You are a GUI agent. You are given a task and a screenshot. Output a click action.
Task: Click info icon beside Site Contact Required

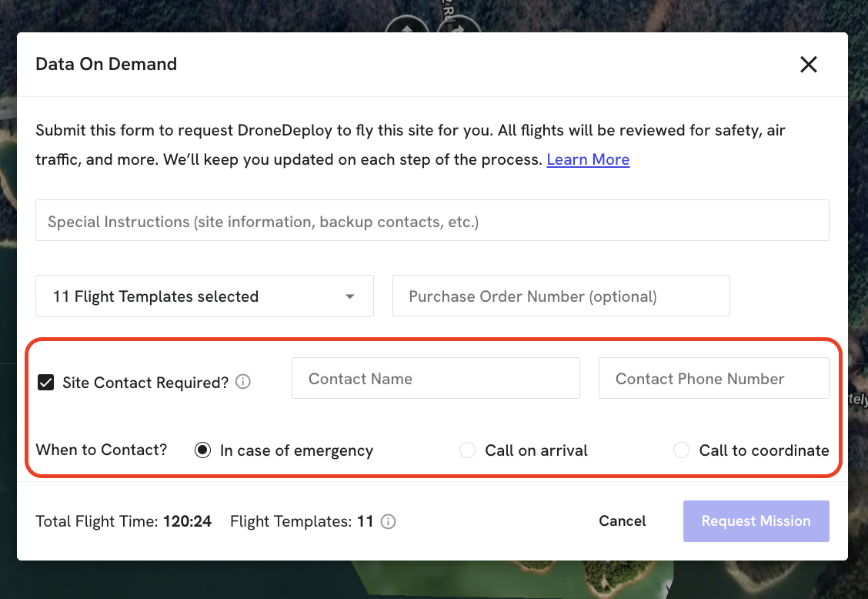point(243,382)
